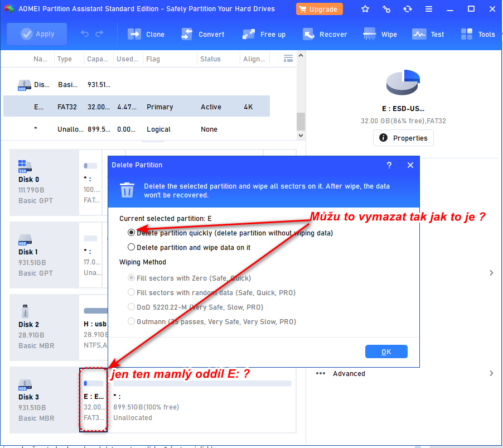
Task: Select the Unallocated 899.5 Logical row
Action: pyautogui.click(x=136, y=129)
